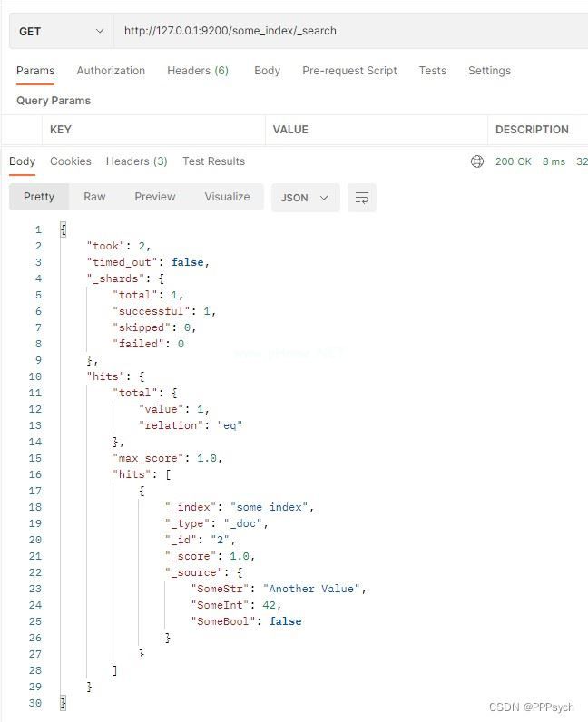Show the response Cookies tab
Screen dimensions: 588x722
coord(71,161)
